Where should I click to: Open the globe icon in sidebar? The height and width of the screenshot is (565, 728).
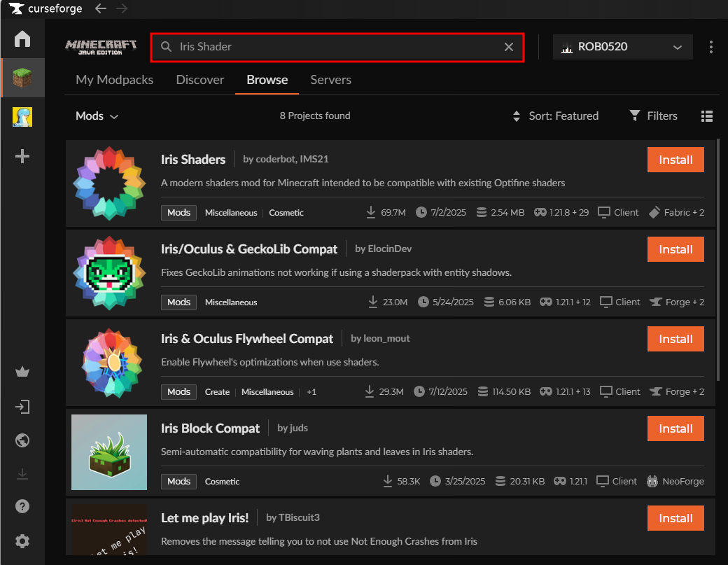22,440
